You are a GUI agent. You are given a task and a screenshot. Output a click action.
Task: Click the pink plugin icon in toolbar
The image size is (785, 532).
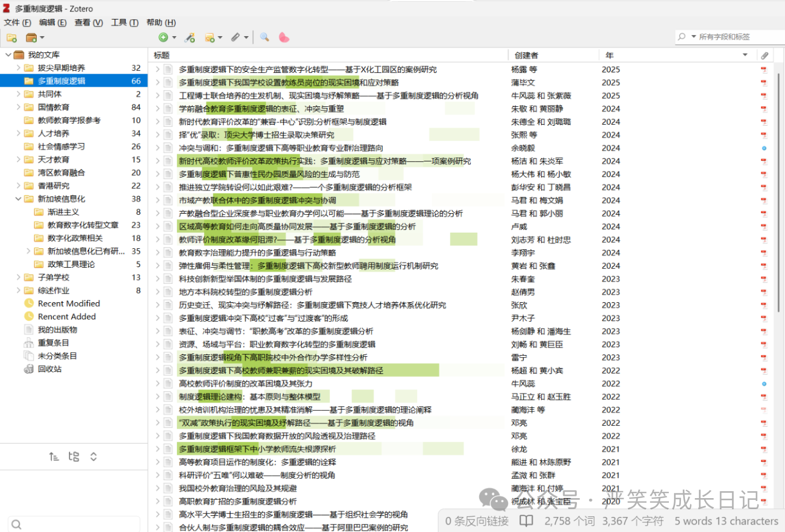coord(284,37)
